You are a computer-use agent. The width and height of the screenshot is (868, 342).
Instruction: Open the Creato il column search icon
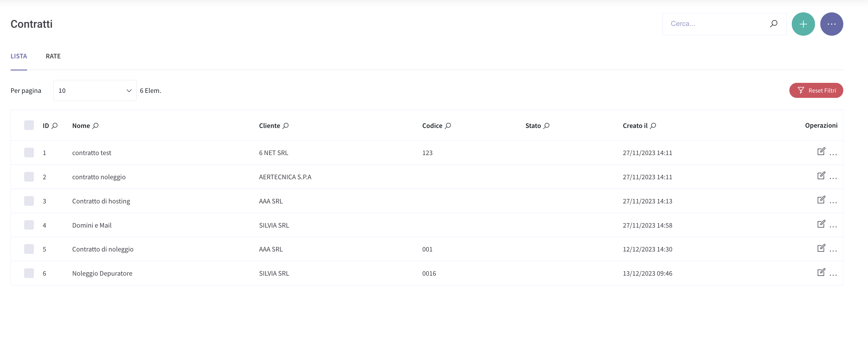(x=653, y=126)
